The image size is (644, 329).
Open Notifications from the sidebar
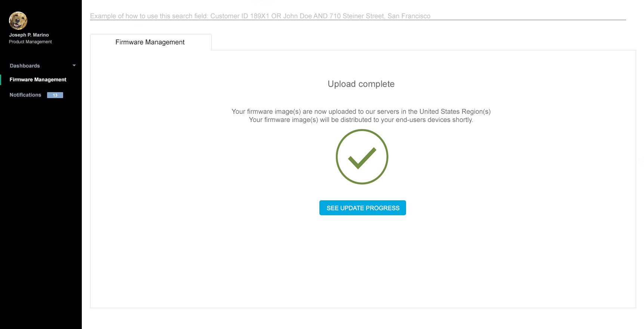coord(25,95)
